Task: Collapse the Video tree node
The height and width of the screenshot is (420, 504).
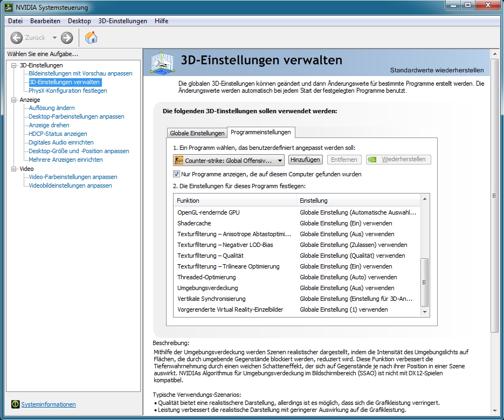Action: [14, 169]
